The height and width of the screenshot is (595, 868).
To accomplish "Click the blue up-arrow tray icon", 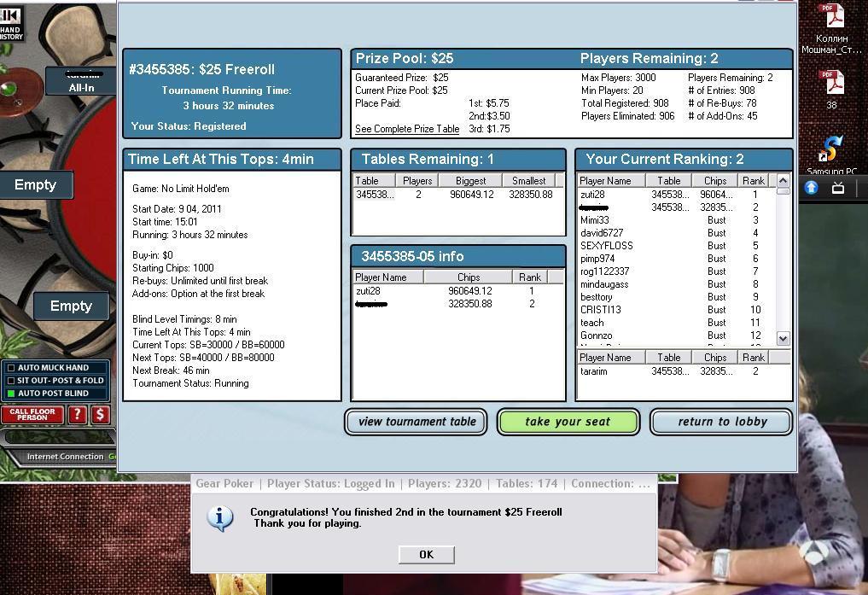I will point(811,188).
